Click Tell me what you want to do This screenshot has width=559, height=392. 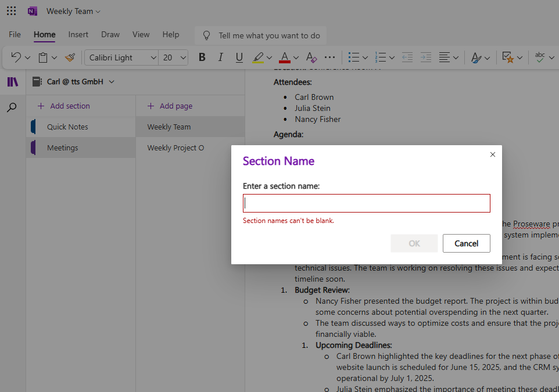point(269,35)
